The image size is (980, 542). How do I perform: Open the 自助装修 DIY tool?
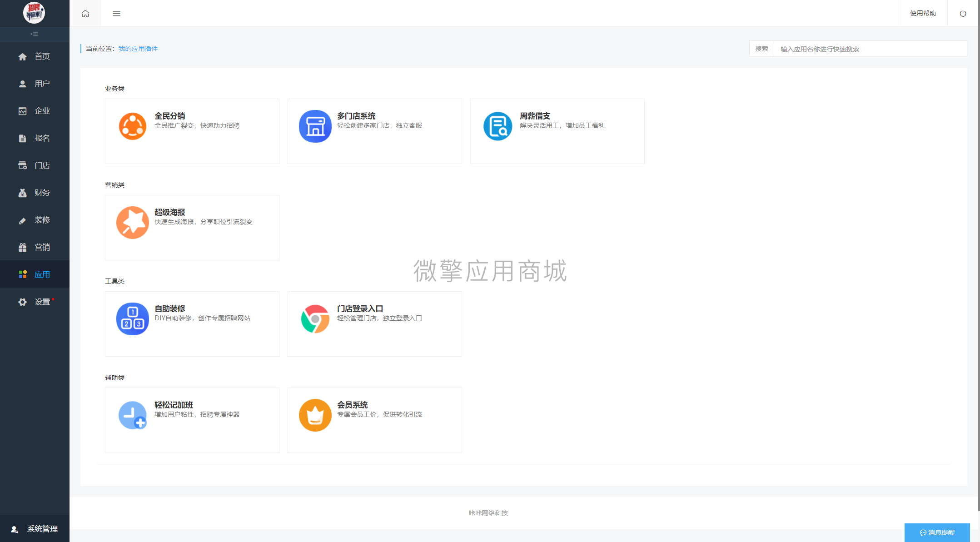pos(192,323)
